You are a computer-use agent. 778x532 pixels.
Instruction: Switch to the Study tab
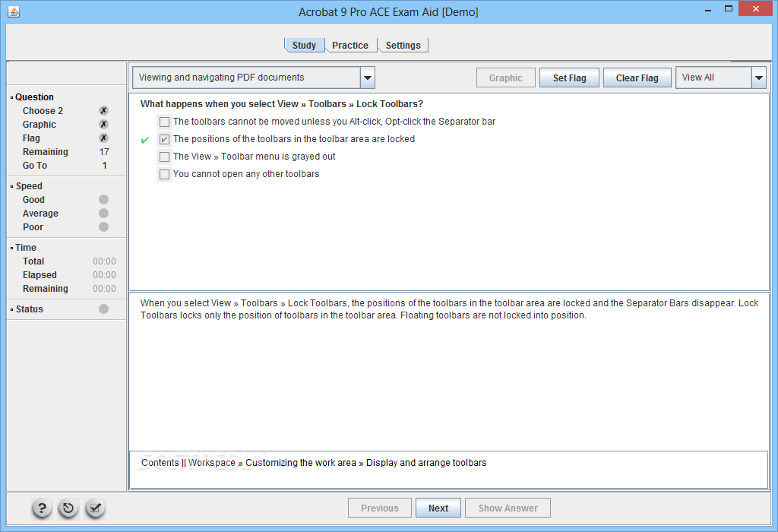304,45
